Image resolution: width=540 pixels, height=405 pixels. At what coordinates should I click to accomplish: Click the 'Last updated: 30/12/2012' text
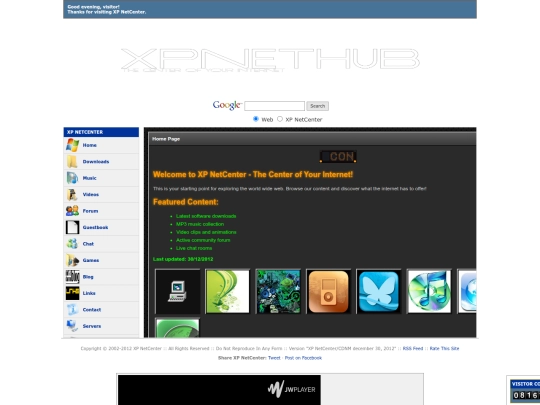(183, 259)
